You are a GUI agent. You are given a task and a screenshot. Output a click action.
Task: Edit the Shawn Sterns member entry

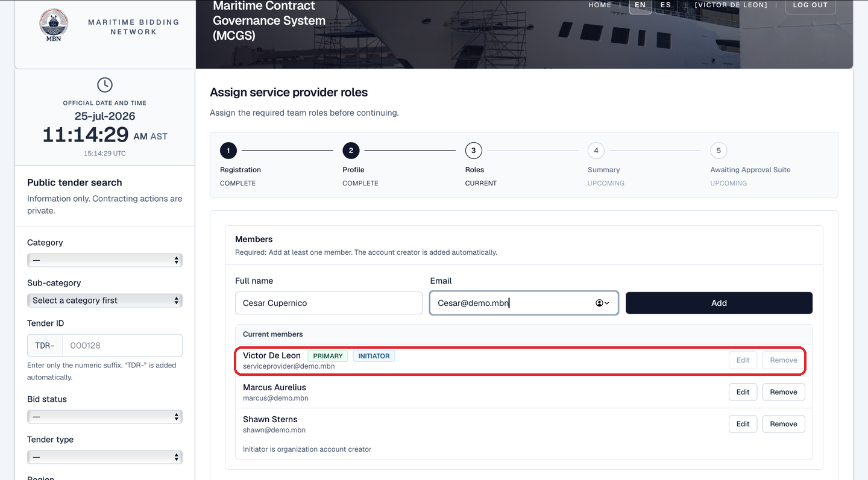click(743, 424)
